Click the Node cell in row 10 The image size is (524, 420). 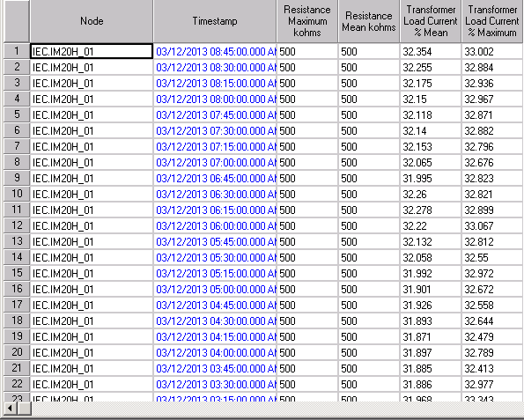92,194
